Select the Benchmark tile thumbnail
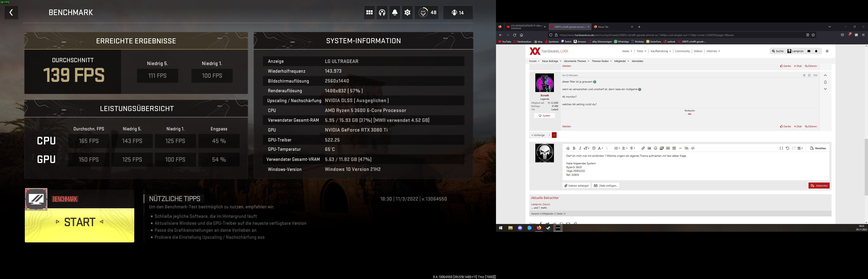This screenshot has width=868, height=279. click(x=36, y=199)
